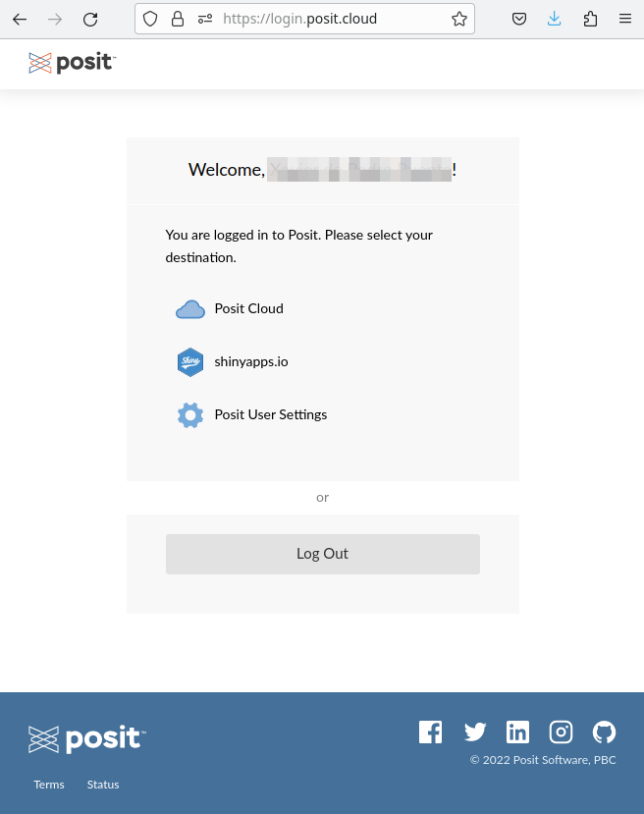644x814 pixels.
Task: Save page to Pocket
Action: pyautogui.click(x=519, y=20)
